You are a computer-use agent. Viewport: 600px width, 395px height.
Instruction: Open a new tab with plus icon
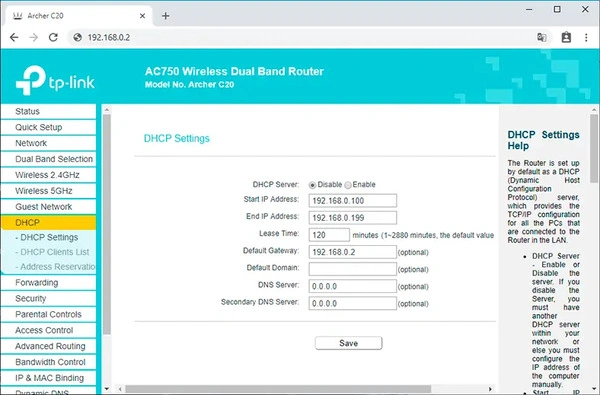click(166, 16)
